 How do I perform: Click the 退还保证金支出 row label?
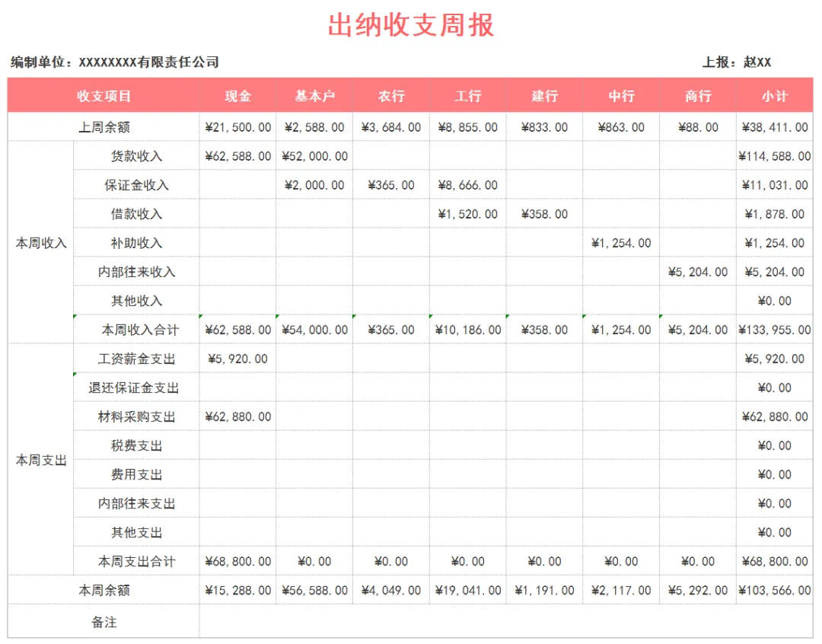[136, 387]
